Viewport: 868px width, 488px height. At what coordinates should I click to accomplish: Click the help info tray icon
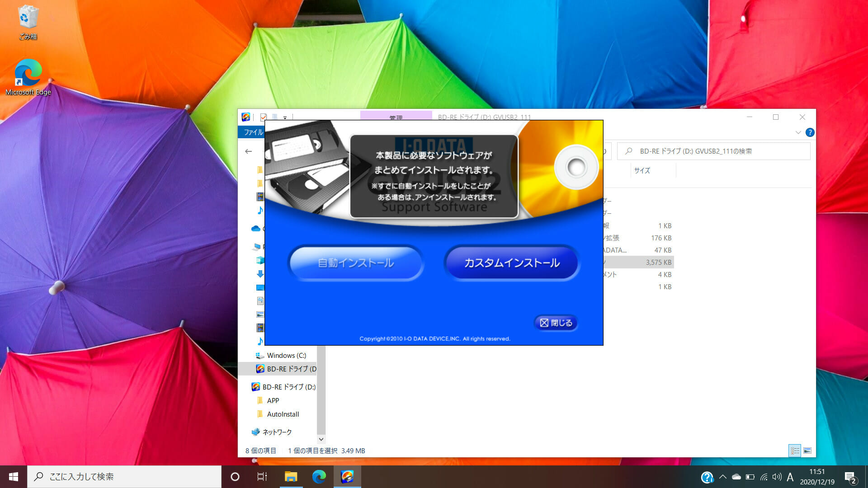tap(707, 477)
